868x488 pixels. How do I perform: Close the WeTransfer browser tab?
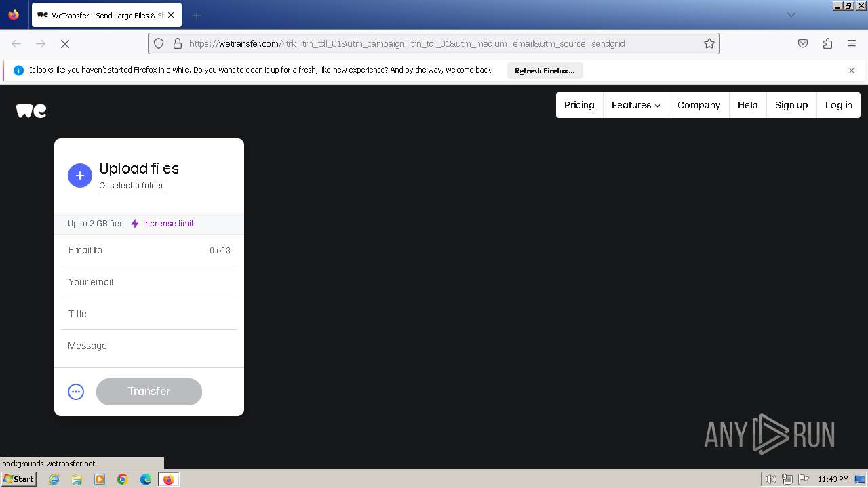171,15
